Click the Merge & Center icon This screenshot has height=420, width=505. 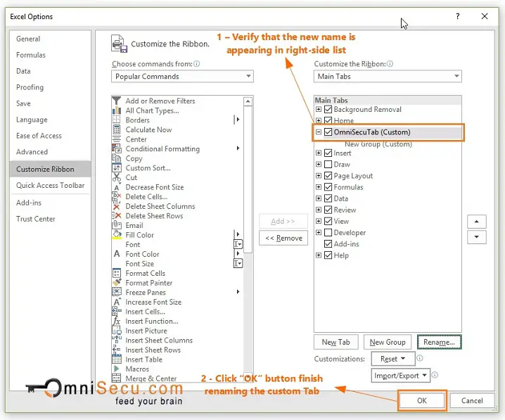[x=116, y=378]
